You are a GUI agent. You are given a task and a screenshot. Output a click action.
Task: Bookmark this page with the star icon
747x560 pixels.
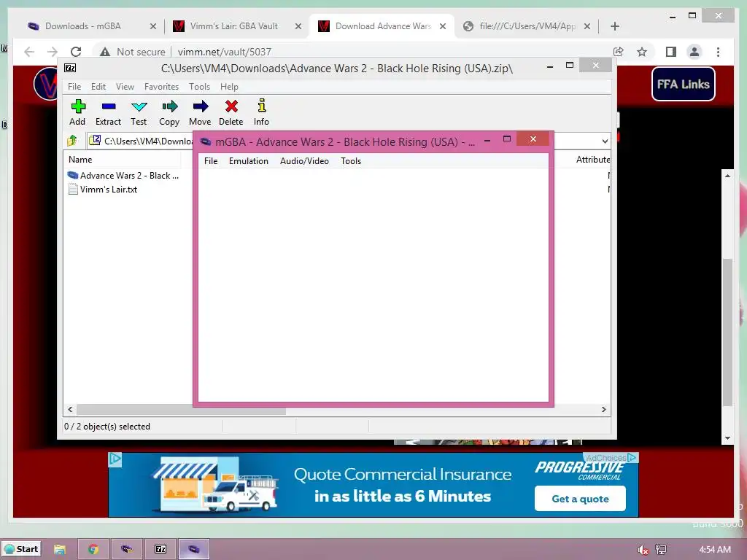pyautogui.click(x=642, y=52)
